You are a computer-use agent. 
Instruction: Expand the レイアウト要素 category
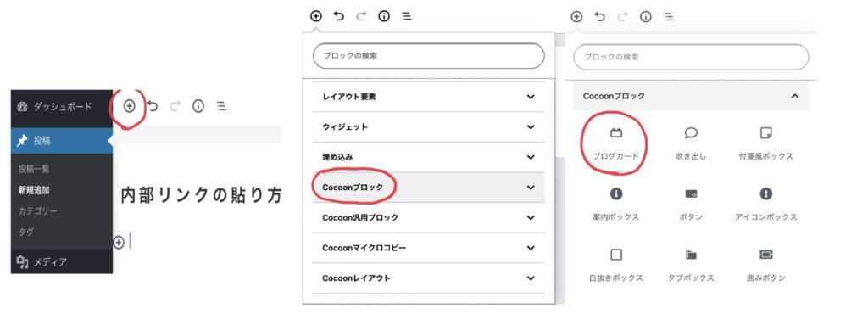428,97
